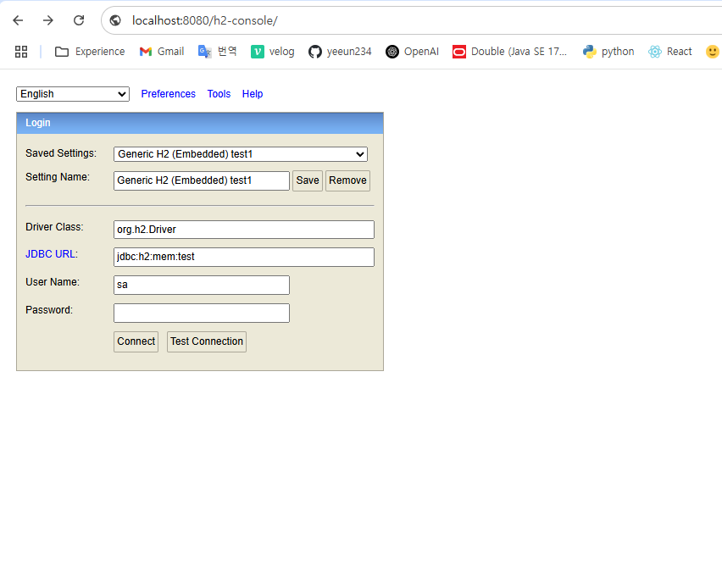The height and width of the screenshot is (588, 722).
Task: Open the smiley emoji bookmark
Action: pos(712,52)
